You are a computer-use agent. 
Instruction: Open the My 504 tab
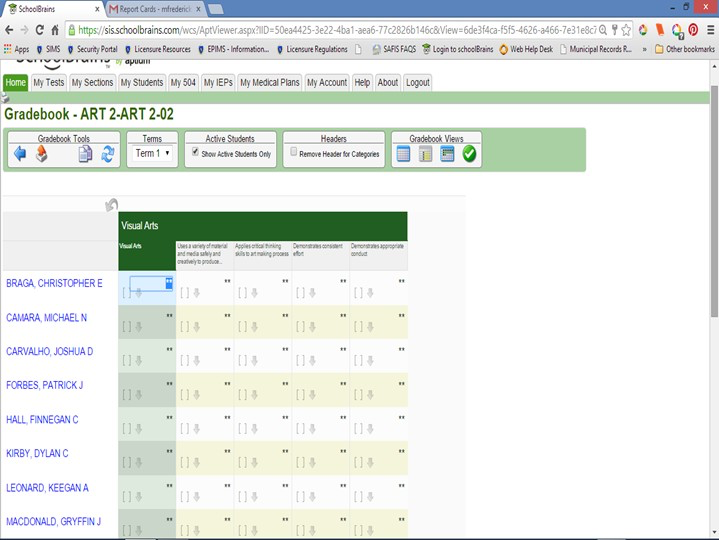[x=183, y=83]
